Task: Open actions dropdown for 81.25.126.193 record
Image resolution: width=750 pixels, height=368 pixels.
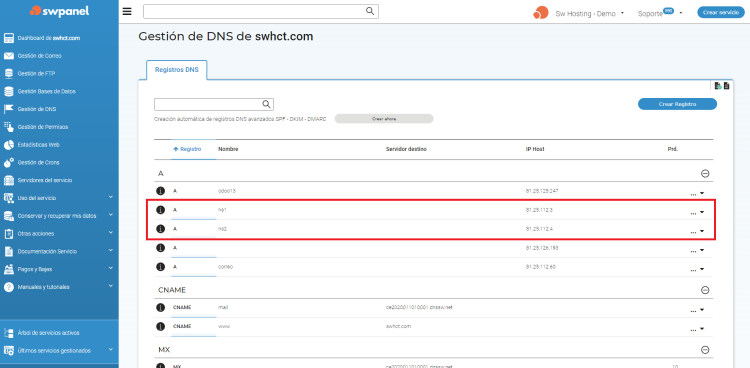Action: 697,250
